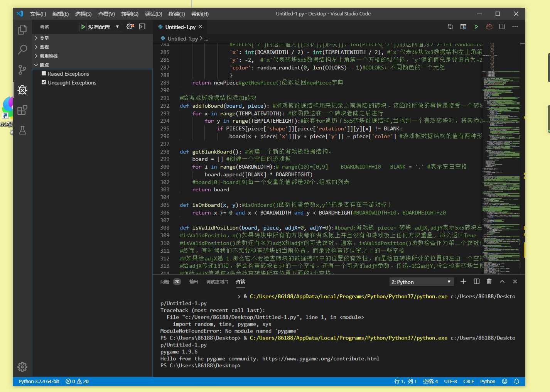Click 空格: 4 indentation setting
This screenshot has height=392, width=550.
[x=430, y=381]
